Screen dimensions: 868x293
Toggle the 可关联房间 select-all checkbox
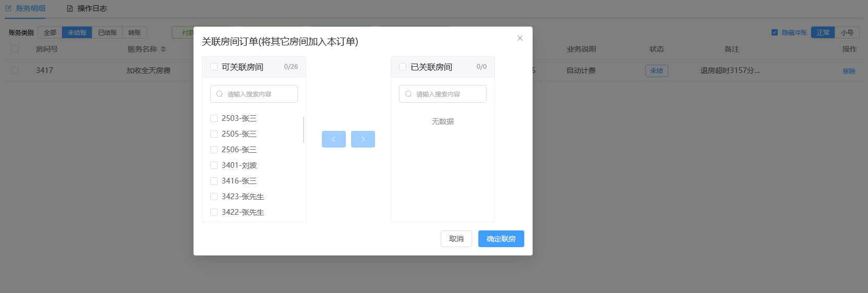coord(214,67)
